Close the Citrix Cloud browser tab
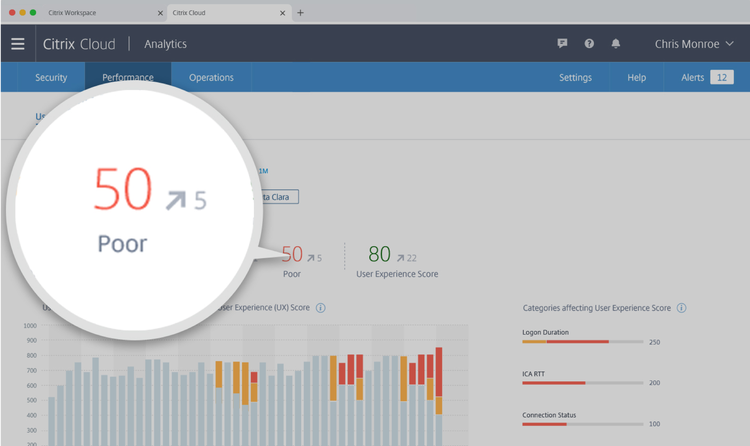 tap(282, 13)
